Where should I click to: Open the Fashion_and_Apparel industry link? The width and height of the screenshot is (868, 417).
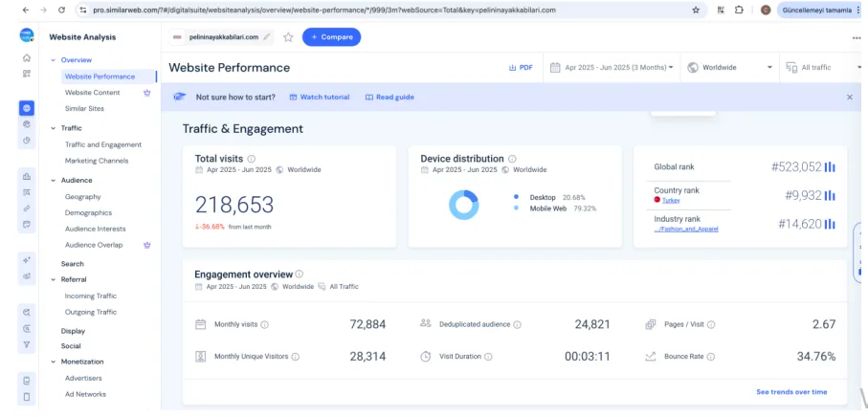(x=686, y=229)
